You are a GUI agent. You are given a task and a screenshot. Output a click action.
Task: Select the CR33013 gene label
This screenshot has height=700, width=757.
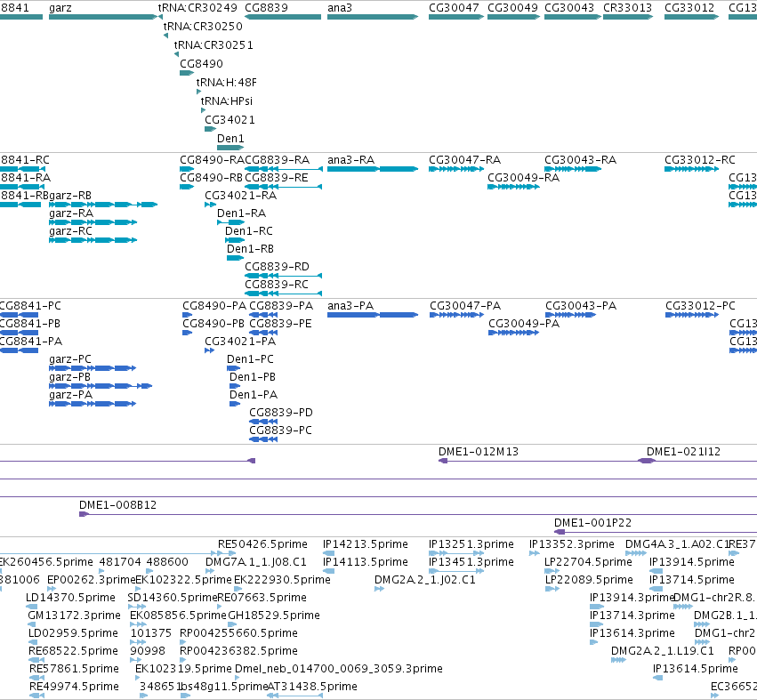click(628, 8)
